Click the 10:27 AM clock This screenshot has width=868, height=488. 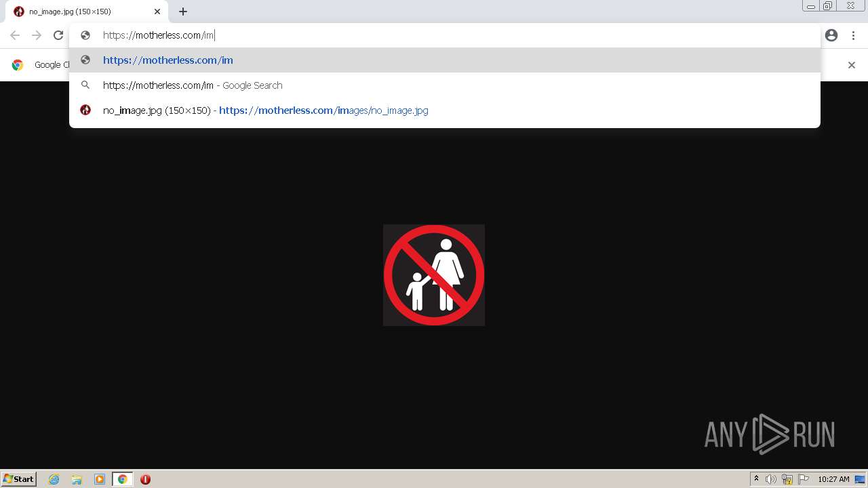point(833,479)
